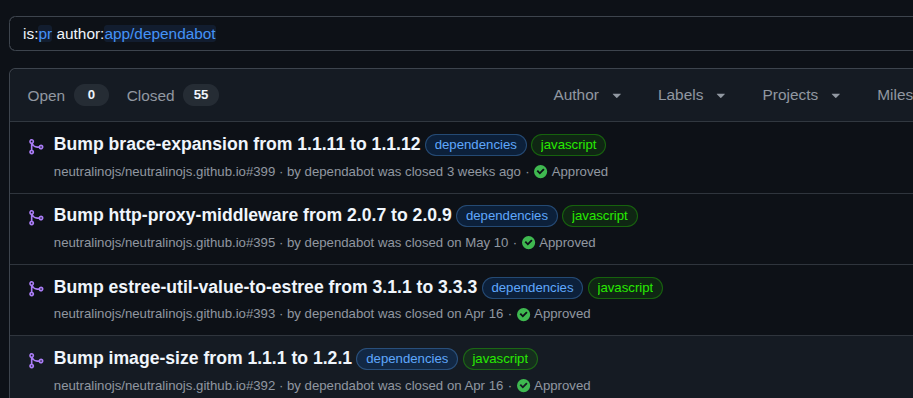
Task: Click the Open count badge 0
Action: (x=91, y=95)
